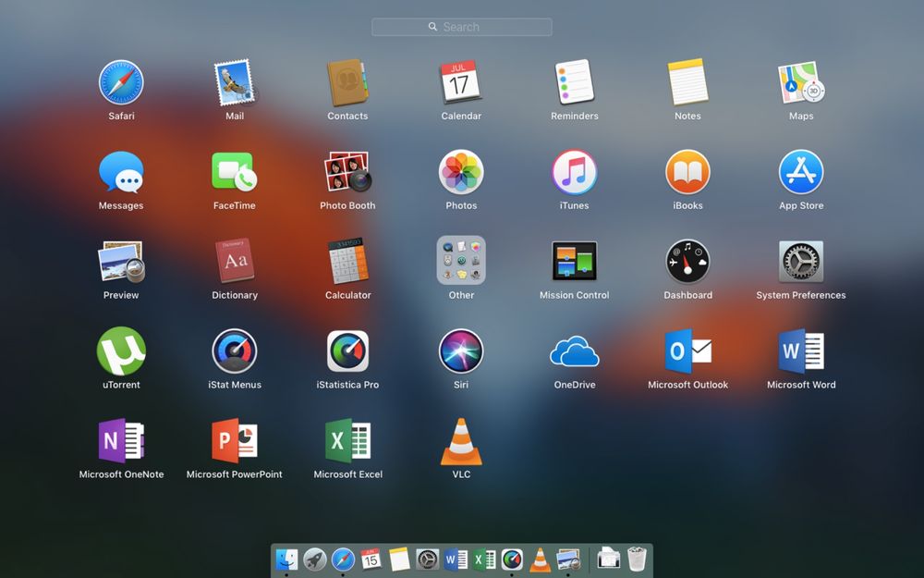Open the Calculator app
This screenshot has height=578, width=924.
point(347,262)
